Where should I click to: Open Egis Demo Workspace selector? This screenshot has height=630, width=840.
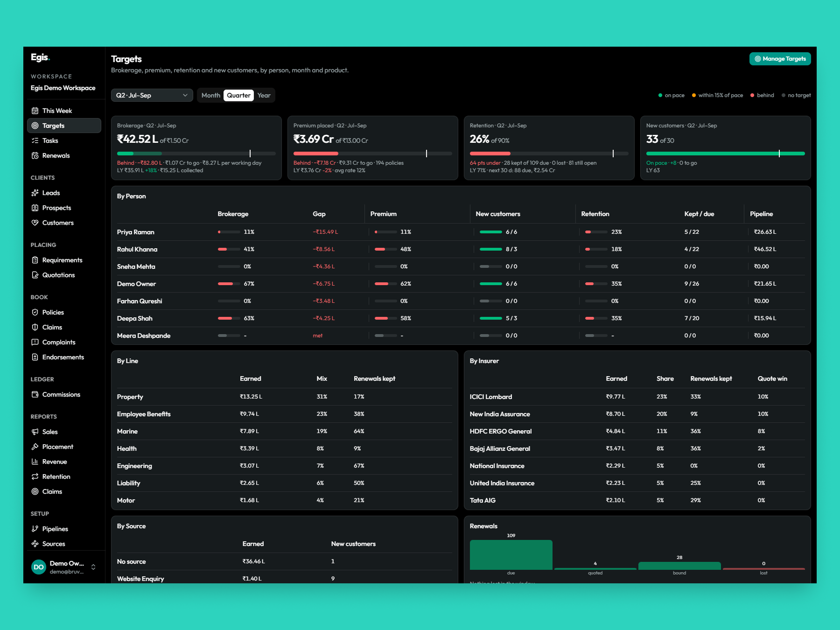click(x=63, y=88)
